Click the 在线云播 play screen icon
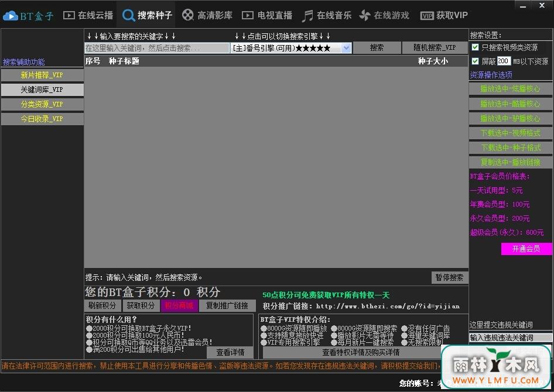Viewport: 554px width, 392px height. pos(69,16)
